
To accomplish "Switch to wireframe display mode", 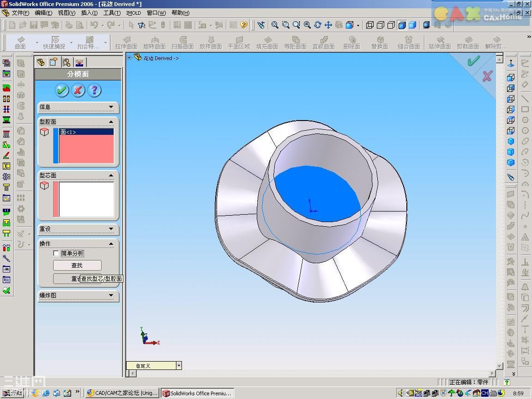I will click(370, 25).
